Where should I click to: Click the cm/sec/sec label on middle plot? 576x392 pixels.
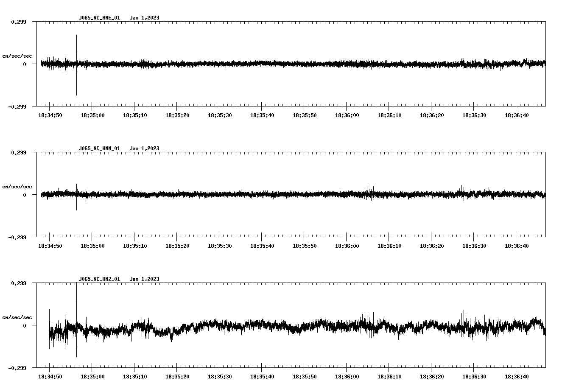click(17, 186)
